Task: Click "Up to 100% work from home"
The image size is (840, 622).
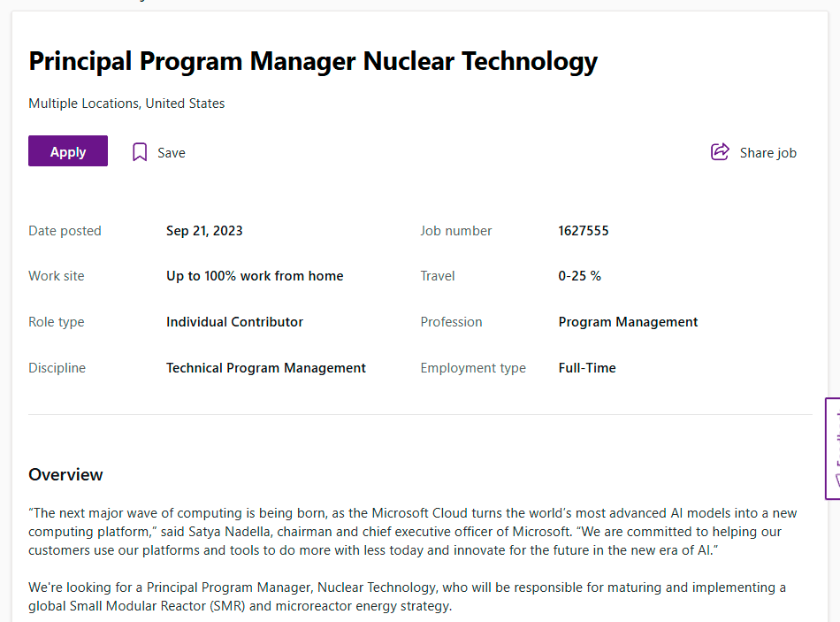Action: [255, 276]
